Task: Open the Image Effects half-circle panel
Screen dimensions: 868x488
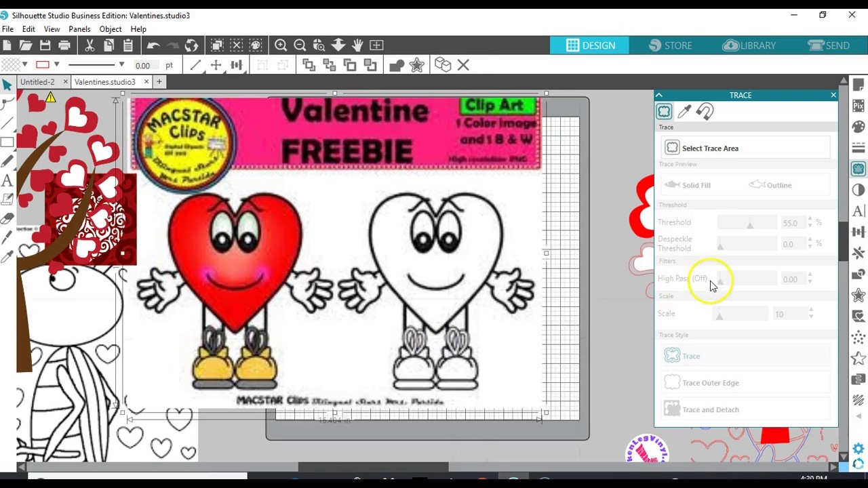Action: (x=859, y=190)
